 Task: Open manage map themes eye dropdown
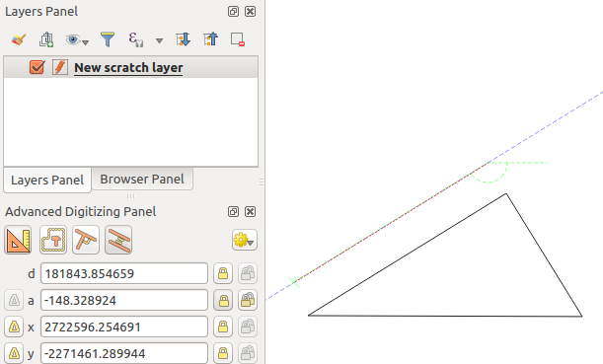click(77, 39)
